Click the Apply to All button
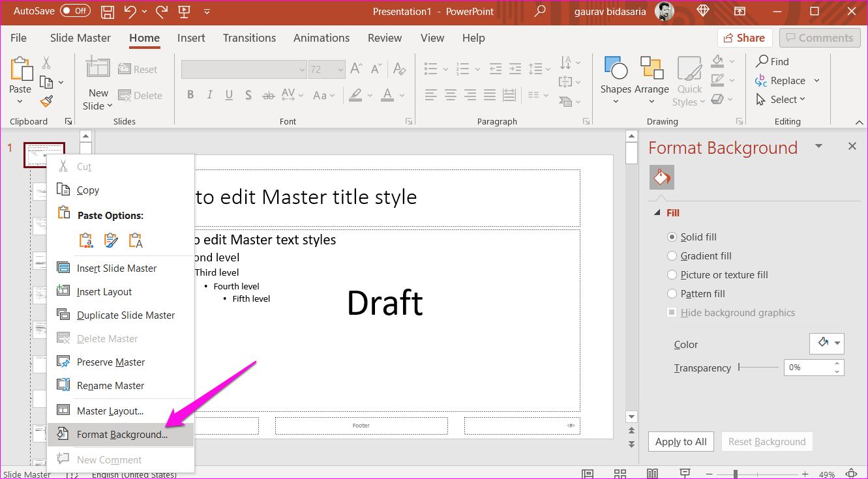The image size is (868, 479). pyautogui.click(x=681, y=442)
